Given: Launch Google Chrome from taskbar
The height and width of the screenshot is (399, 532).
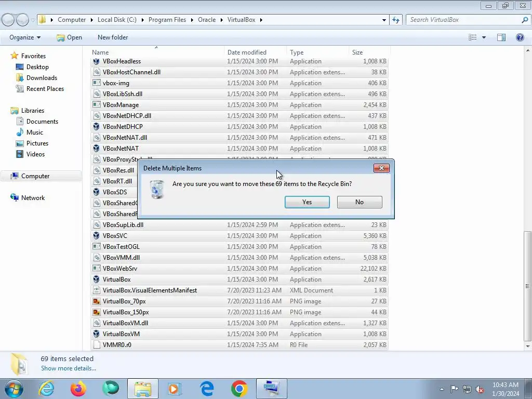Looking at the screenshot, I should coord(239,389).
